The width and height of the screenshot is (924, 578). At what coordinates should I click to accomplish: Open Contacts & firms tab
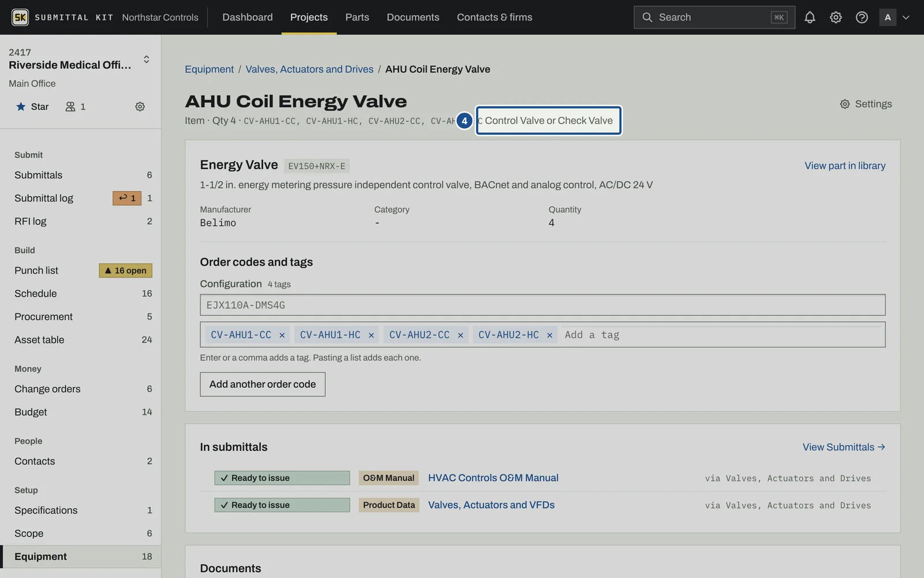(494, 17)
